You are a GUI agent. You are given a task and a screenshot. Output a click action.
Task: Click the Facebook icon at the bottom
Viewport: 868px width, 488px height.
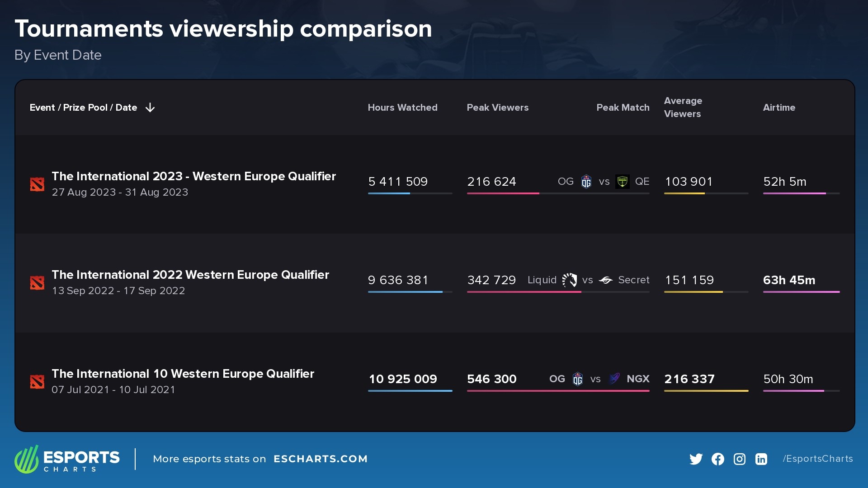tap(718, 459)
